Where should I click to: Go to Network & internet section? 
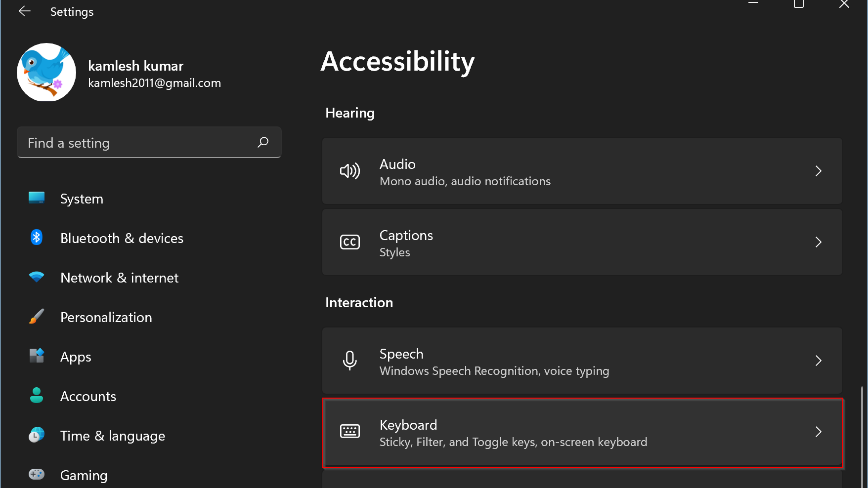[119, 278]
